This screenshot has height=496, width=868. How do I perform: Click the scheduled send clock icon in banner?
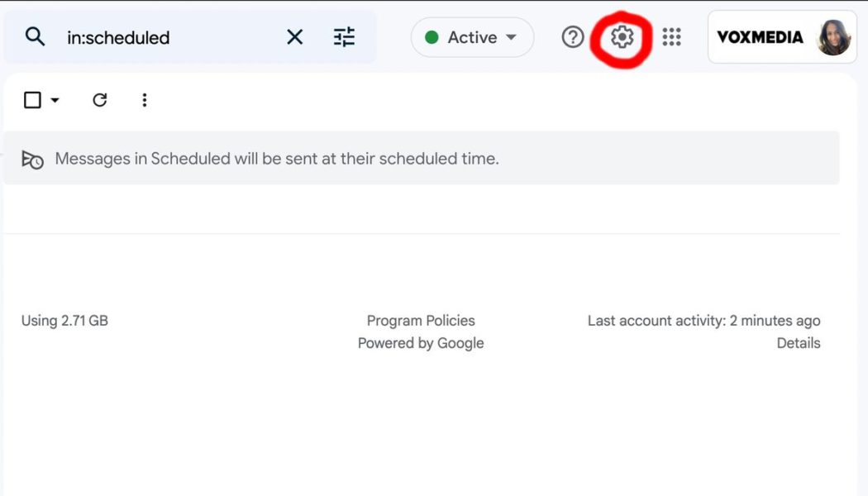tap(31, 157)
